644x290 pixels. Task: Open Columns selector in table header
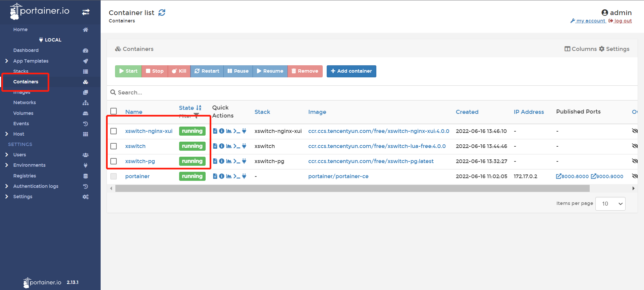tap(581, 49)
